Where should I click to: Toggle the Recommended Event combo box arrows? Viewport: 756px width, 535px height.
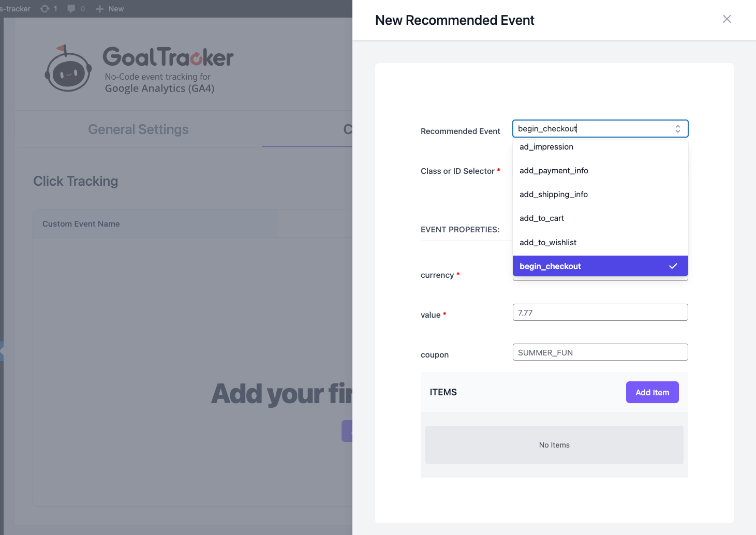point(677,129)
